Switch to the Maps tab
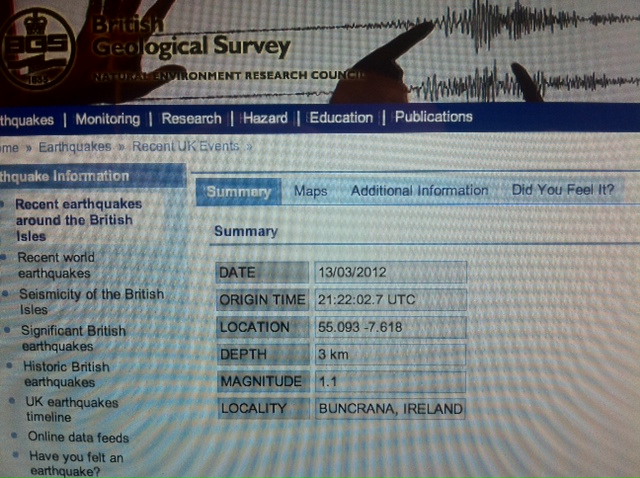 tap(311, 191)
